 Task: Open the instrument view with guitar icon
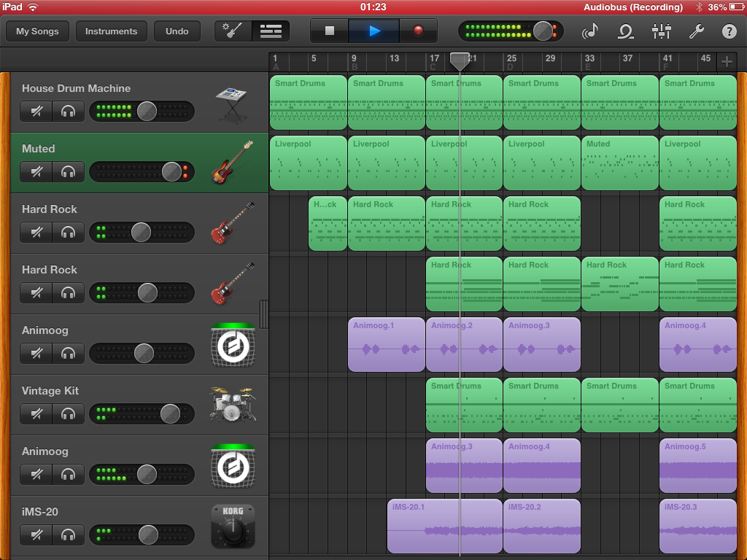233,31
